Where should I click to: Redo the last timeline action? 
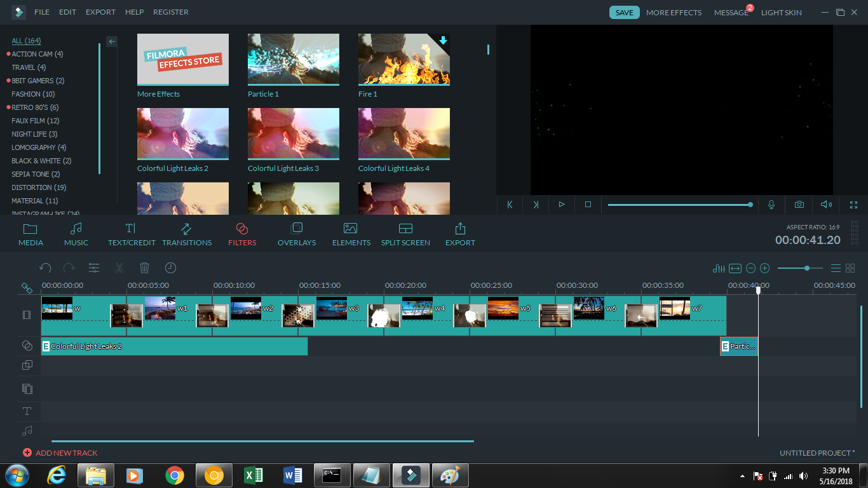point(69,268)
